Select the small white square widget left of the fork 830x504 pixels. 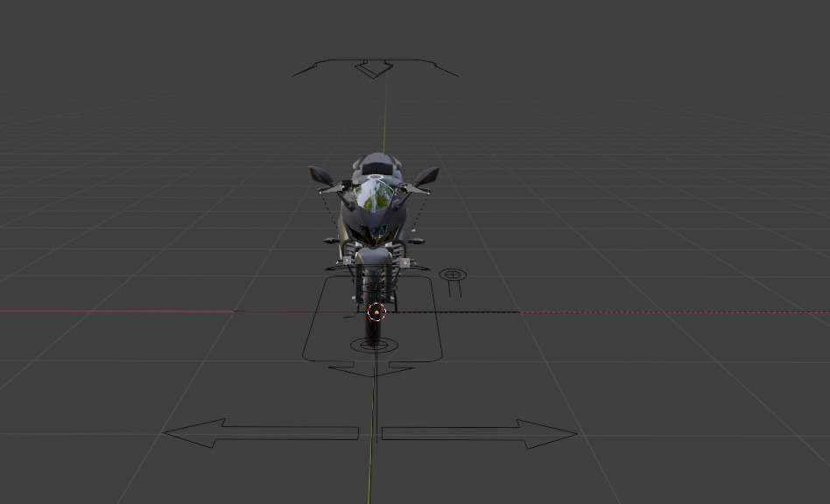point(347,262)
